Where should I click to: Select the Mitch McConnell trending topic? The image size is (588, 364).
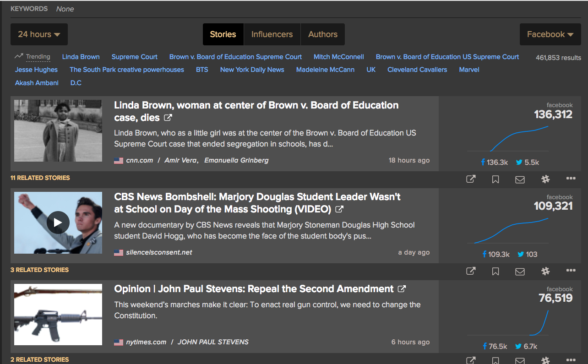tap(339, 57)
